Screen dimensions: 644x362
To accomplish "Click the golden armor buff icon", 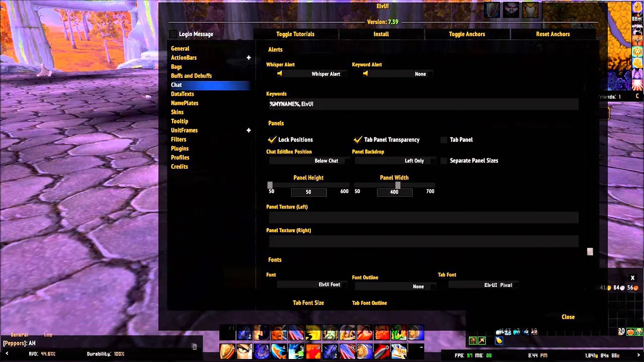I will [x=530, y=10].
